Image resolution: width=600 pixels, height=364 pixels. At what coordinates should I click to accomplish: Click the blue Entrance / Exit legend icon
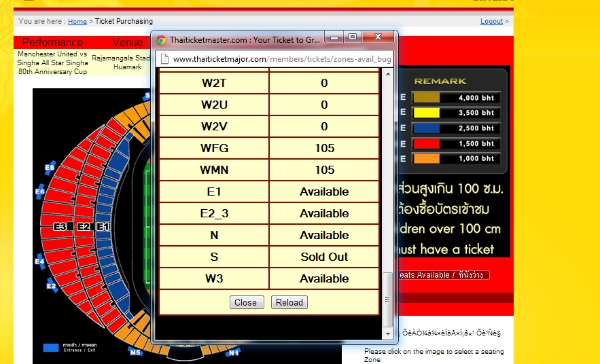pos(51,348)
